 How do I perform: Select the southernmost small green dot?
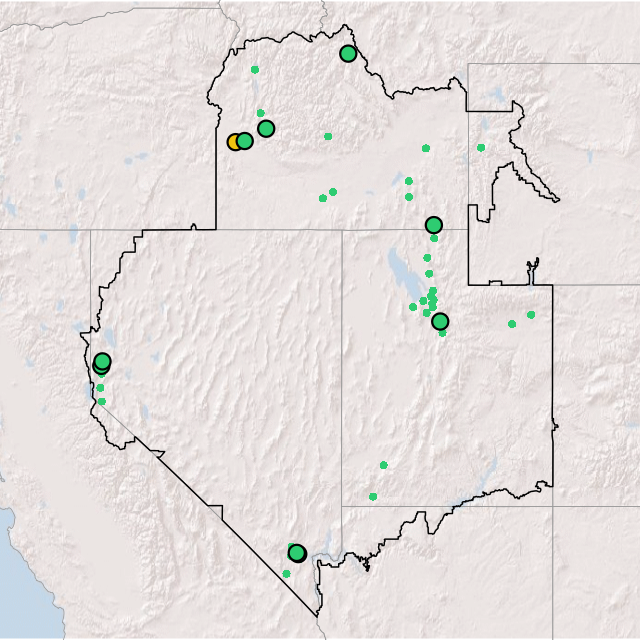tap(286, 574)
